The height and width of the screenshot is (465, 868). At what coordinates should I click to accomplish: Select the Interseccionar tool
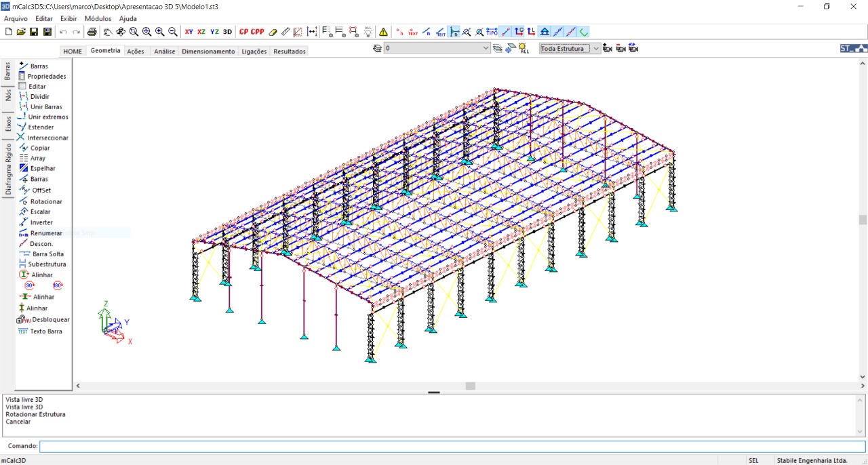click(x=43, y=138)
